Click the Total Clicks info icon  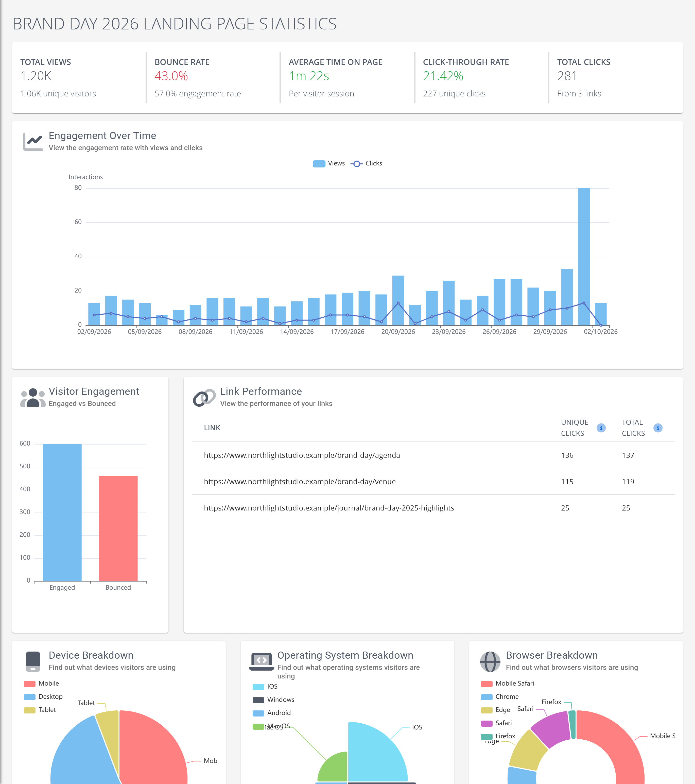658,428
